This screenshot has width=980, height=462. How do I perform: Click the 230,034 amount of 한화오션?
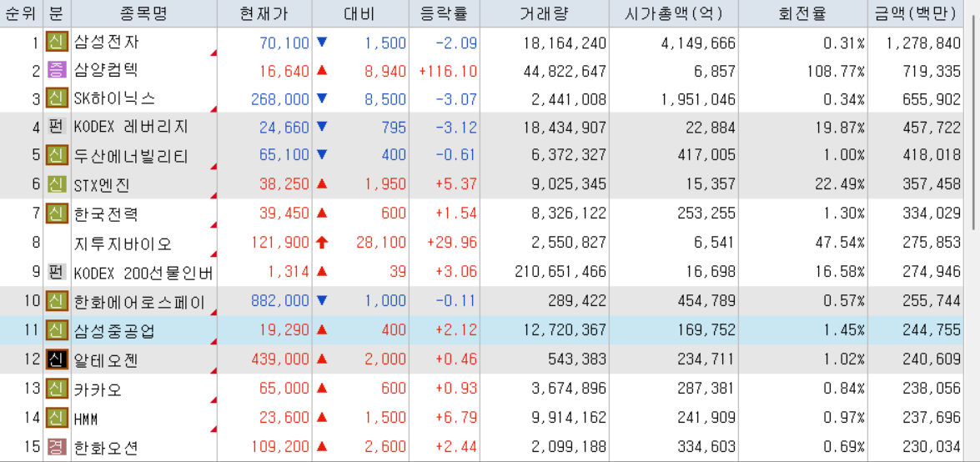(932, 446)
